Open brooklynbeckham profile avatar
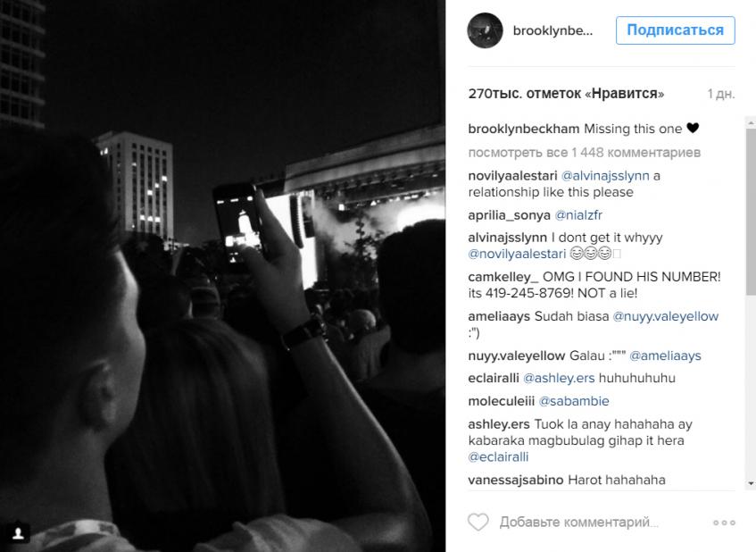 tap(485, 30)
